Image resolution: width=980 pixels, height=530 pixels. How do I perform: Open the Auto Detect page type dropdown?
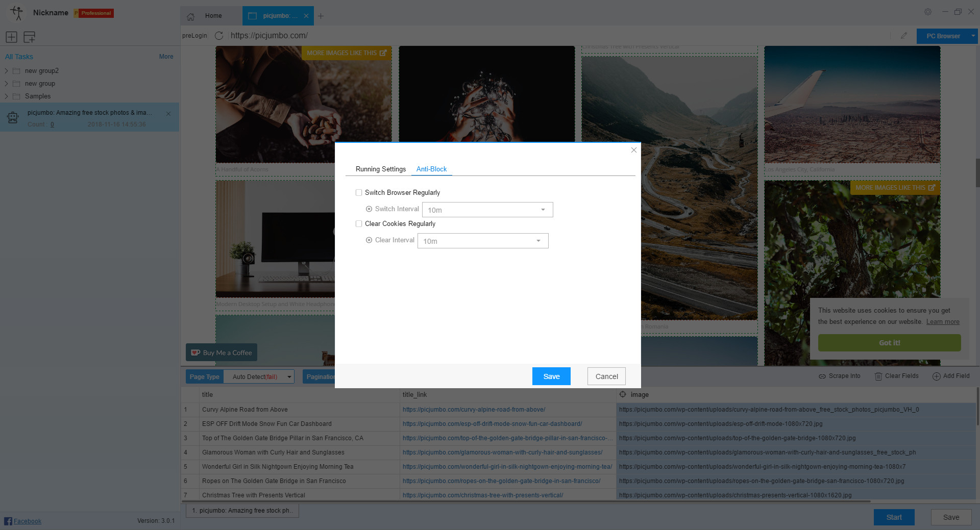point(259,377)
